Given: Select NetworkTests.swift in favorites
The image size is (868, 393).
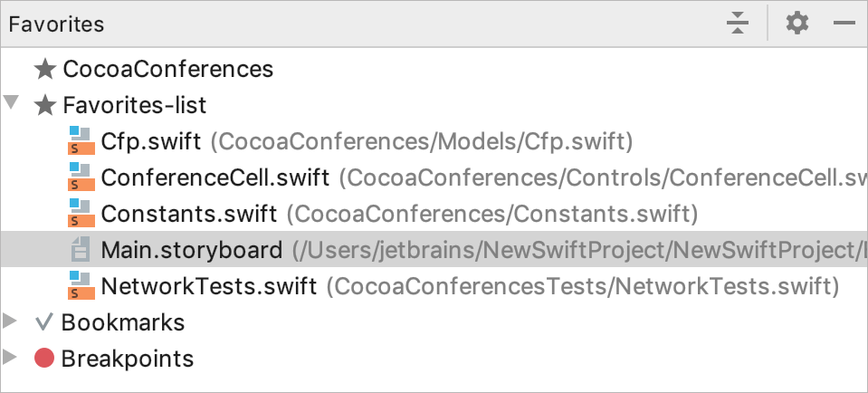Looking at the screenshot, I should [x=209, y=286].
